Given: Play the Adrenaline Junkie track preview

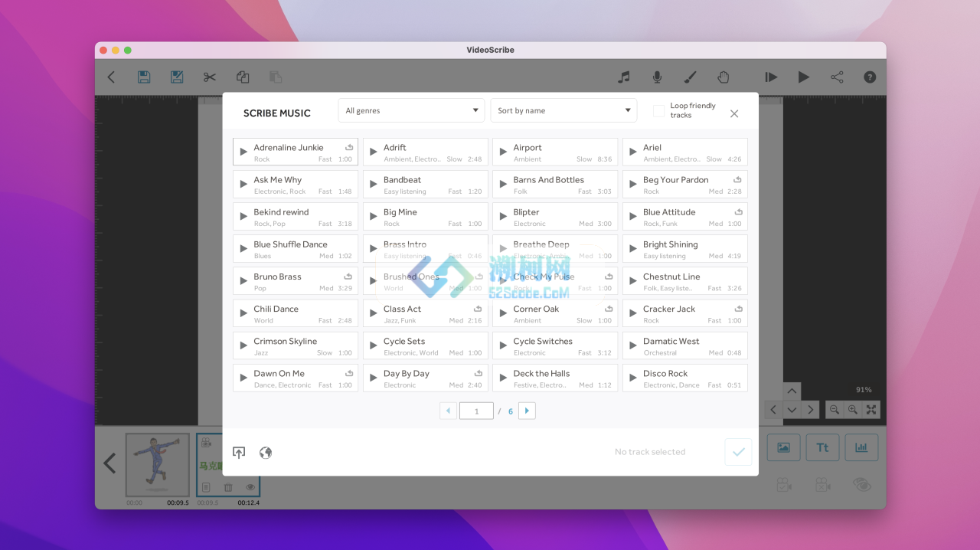Looking at the screenshot, I should click(243, 152).
